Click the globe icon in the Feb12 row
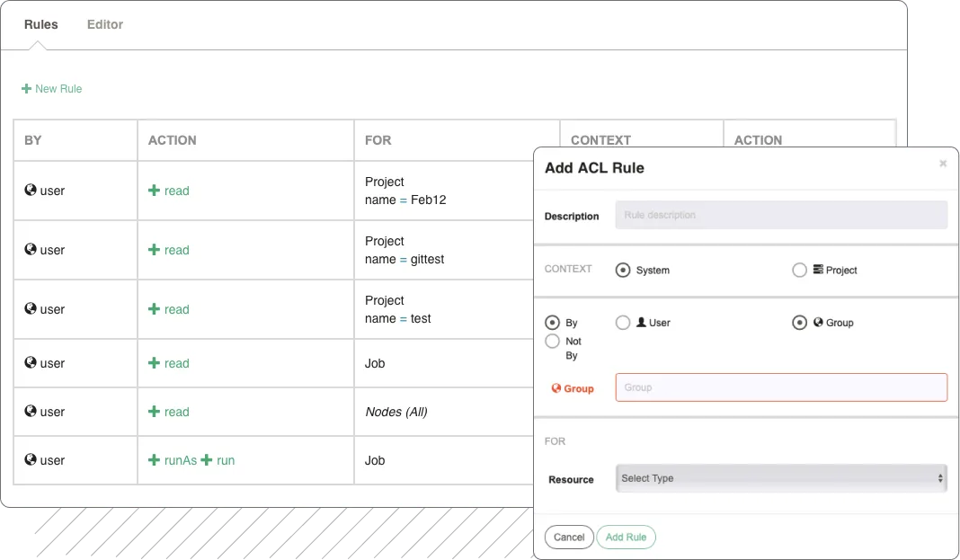Viewport: 960px width, 560px height. click(x=31, y=191)
